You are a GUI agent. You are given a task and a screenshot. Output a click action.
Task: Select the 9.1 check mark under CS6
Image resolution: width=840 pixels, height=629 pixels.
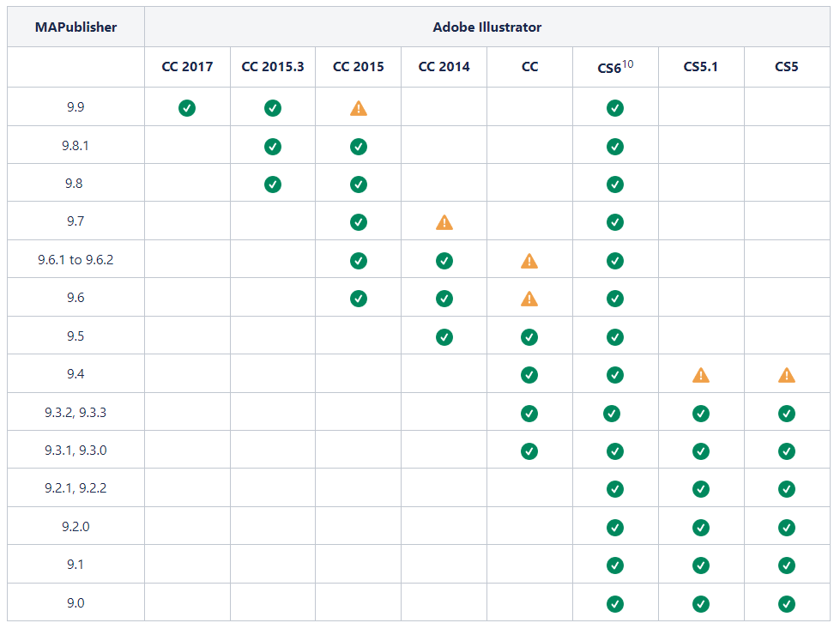[615, 565]
